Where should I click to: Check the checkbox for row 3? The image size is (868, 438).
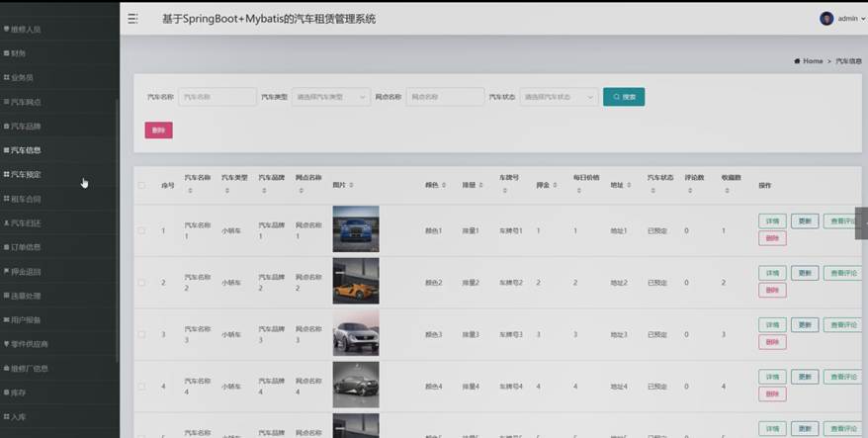[x=141, y=334]
